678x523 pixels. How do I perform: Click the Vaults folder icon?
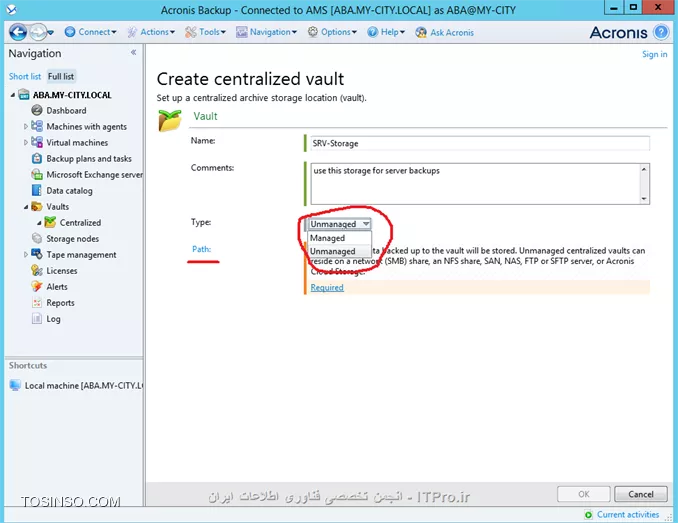coord(37,207)
